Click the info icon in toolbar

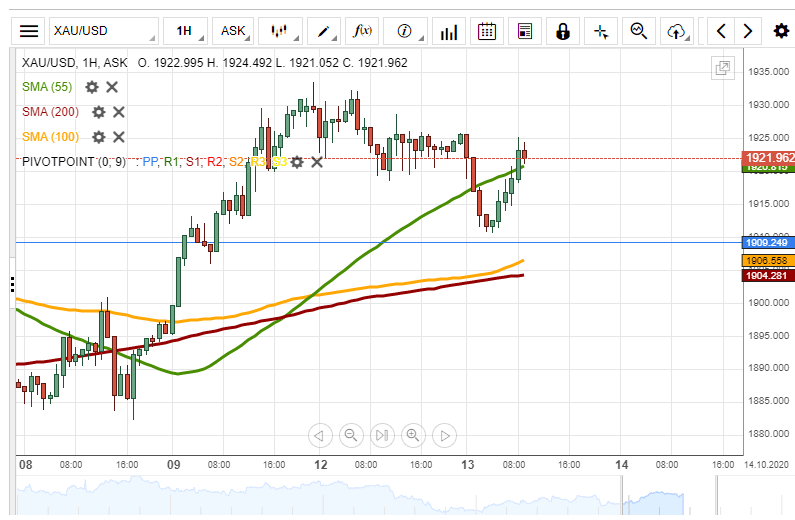404,31
